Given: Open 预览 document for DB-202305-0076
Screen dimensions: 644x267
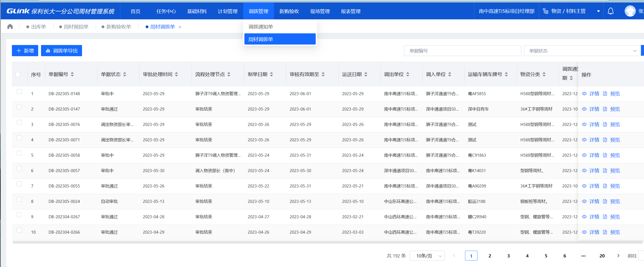Looking at the screenshot, I should (612, 124).
